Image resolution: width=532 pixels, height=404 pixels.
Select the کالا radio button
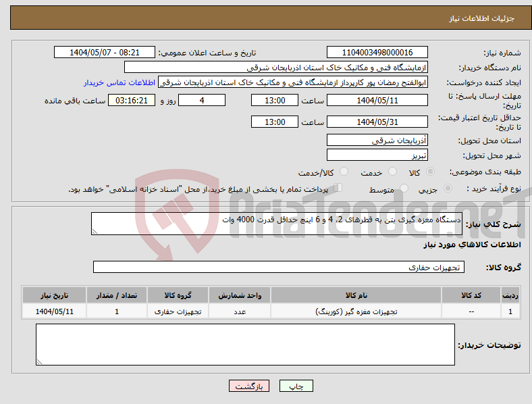click(x=430, y=172)
